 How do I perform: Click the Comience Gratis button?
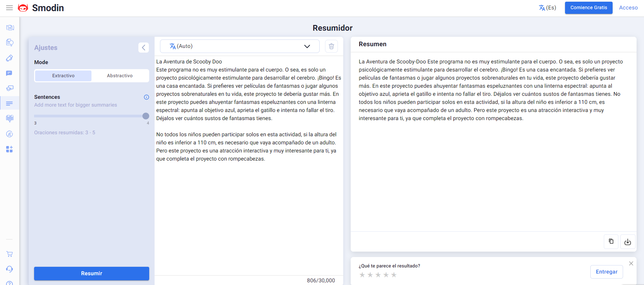click(589, 8)
